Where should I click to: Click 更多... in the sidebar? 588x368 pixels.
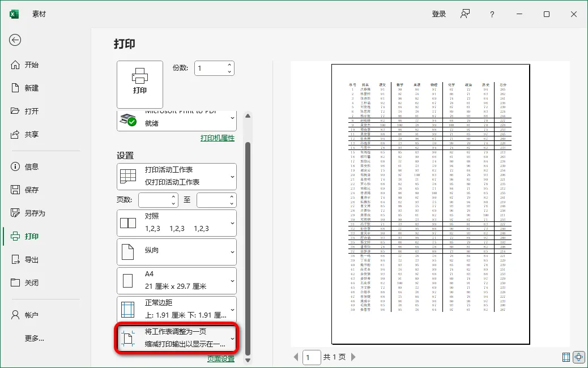point(34,339)
